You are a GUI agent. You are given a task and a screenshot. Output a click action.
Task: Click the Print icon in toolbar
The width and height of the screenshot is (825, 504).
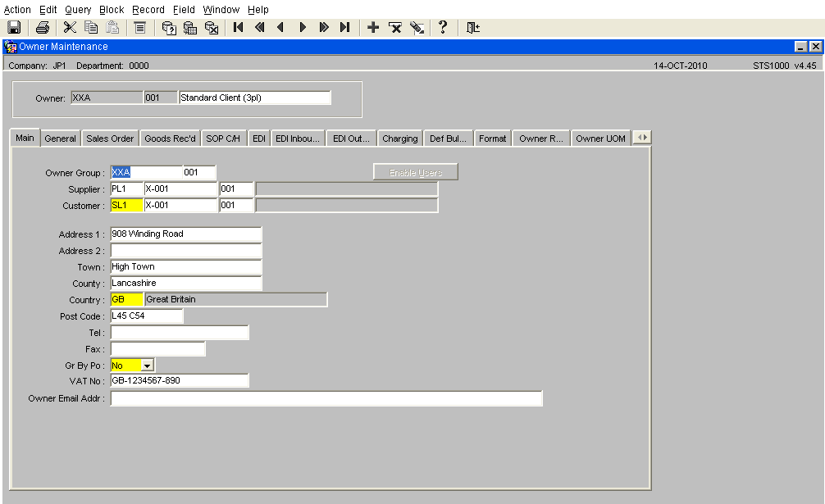pos(43,27)
